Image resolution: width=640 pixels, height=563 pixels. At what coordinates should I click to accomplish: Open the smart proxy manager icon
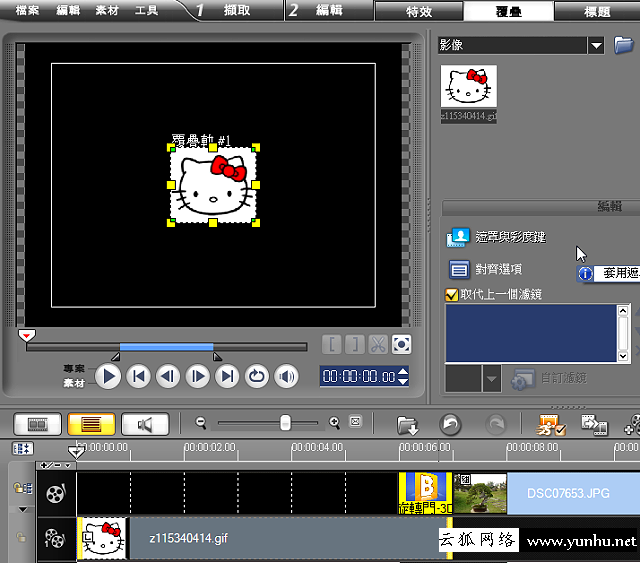coord(551,425)
